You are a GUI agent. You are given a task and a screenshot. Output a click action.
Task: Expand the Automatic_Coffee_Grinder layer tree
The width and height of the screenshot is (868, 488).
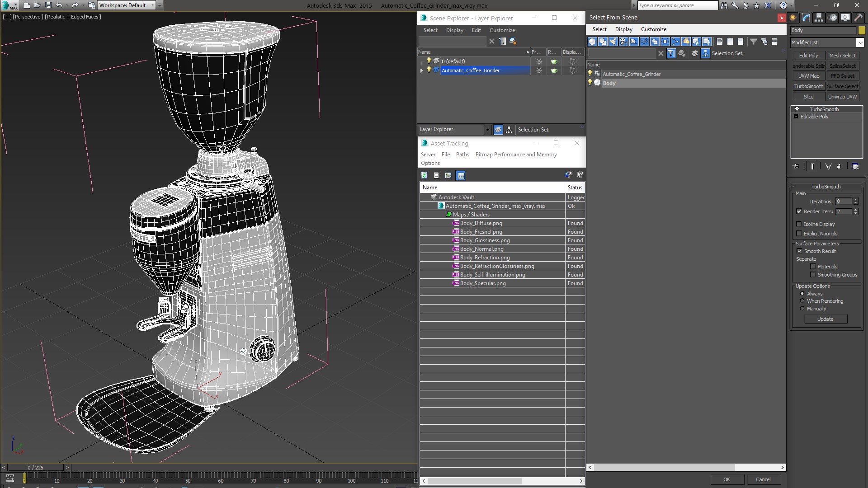pos(422,70)
